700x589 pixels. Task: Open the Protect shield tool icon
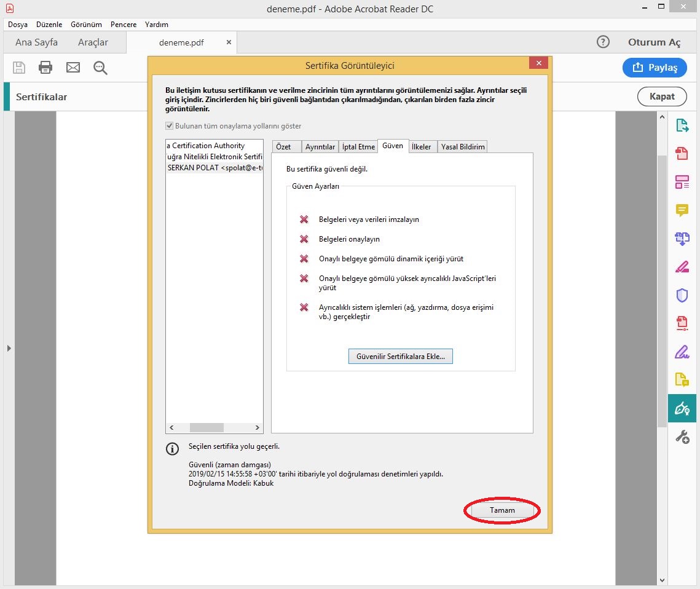tap(682, 295)
